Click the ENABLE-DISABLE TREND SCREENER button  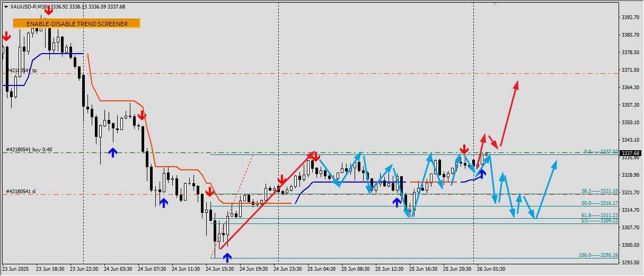tap(77, 23)
